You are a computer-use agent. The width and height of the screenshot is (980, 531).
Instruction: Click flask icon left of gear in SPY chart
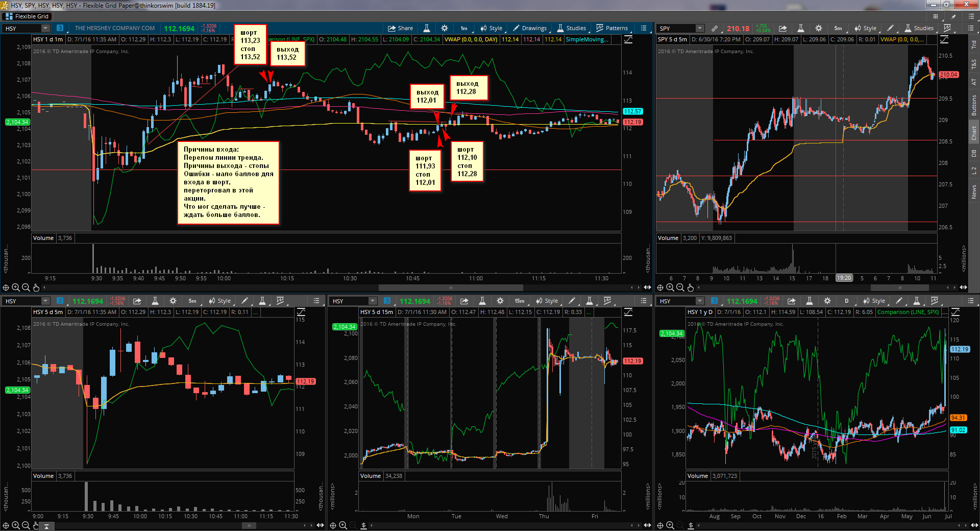point(801,28)
